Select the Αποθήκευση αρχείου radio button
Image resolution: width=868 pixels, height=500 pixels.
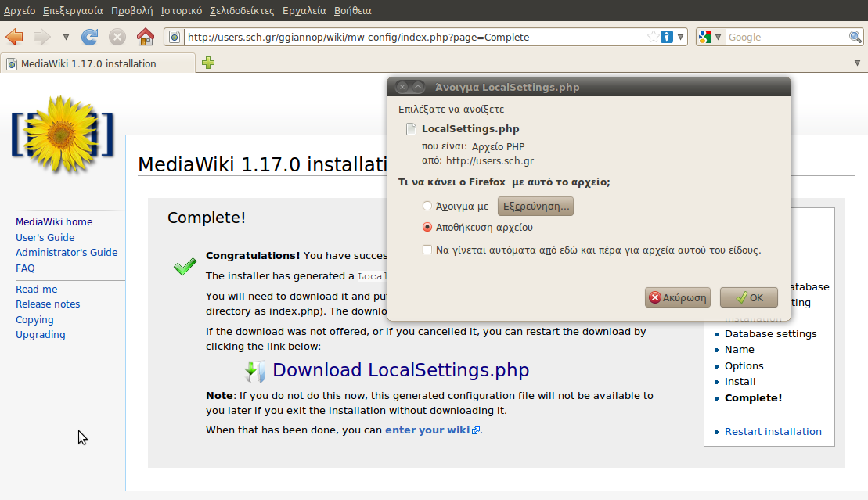427,227
